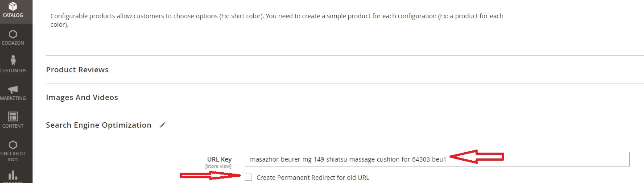Select the CATALOG text label in sidebar
This screenshot has height=183, width=644.
13,15
